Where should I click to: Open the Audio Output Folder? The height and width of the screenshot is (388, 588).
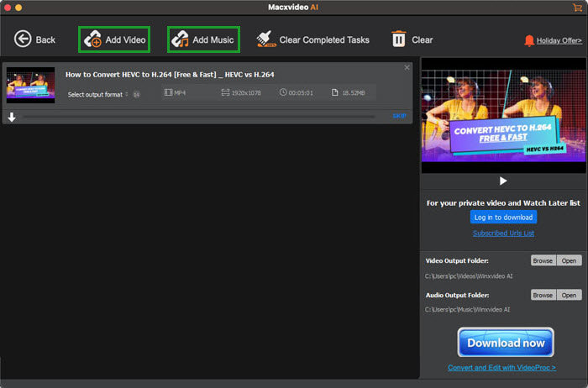[x=569, y=295]
